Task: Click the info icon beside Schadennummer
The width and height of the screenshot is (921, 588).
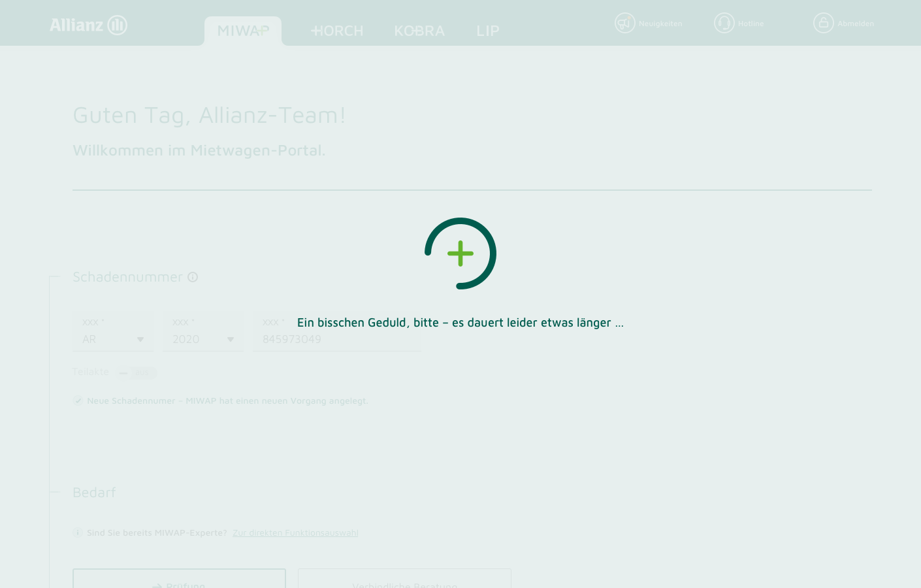Action: 193,277
